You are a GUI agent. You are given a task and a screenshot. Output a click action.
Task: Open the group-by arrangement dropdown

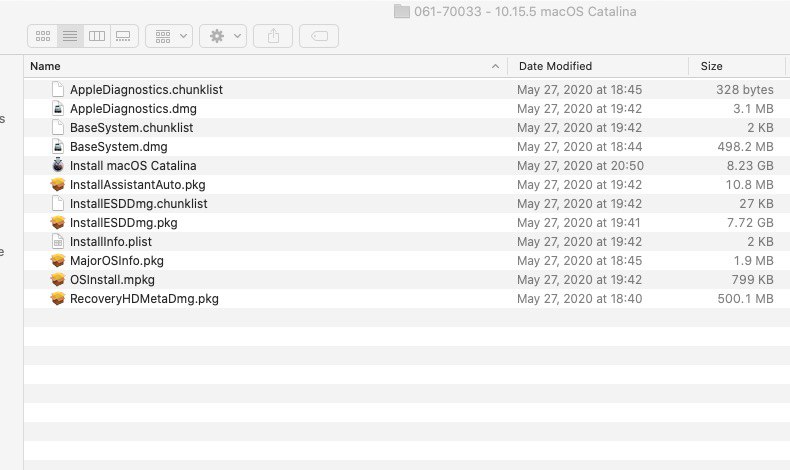pyautogui.click(x=169, y=36)
